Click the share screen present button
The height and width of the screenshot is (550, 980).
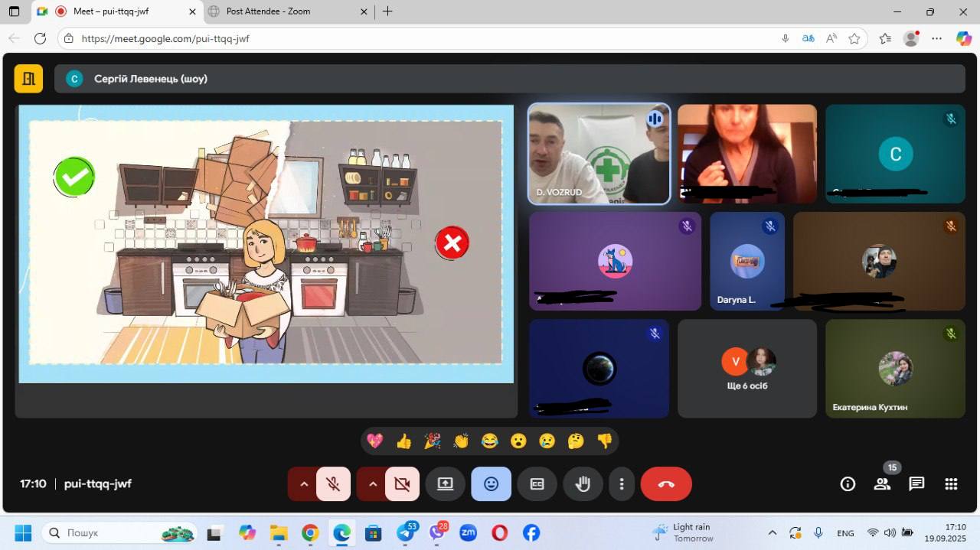[x=445, y=484]
